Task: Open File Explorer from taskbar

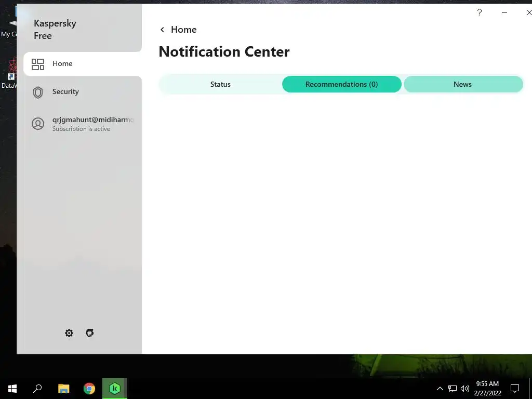Action: [x=63, y=389]
